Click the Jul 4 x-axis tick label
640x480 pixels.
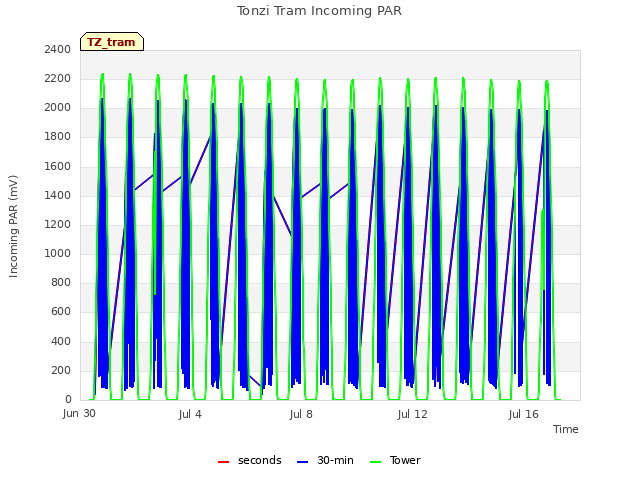190,414
